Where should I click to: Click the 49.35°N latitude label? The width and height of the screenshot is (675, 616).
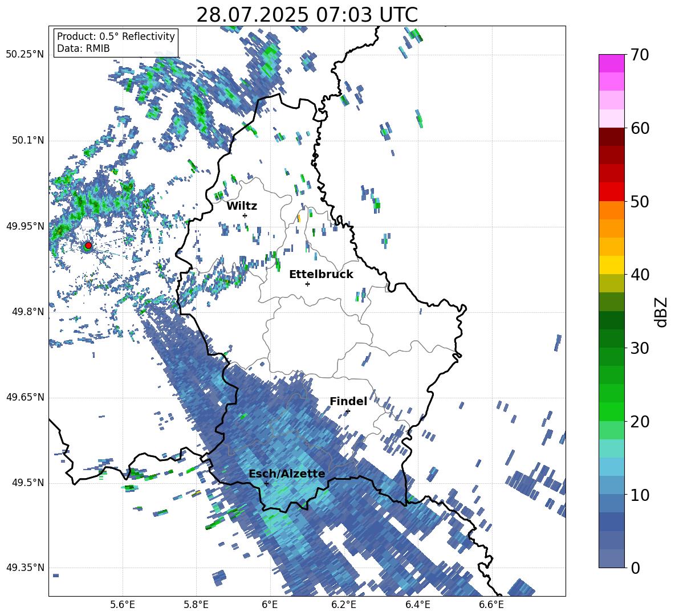pos(25,568)
